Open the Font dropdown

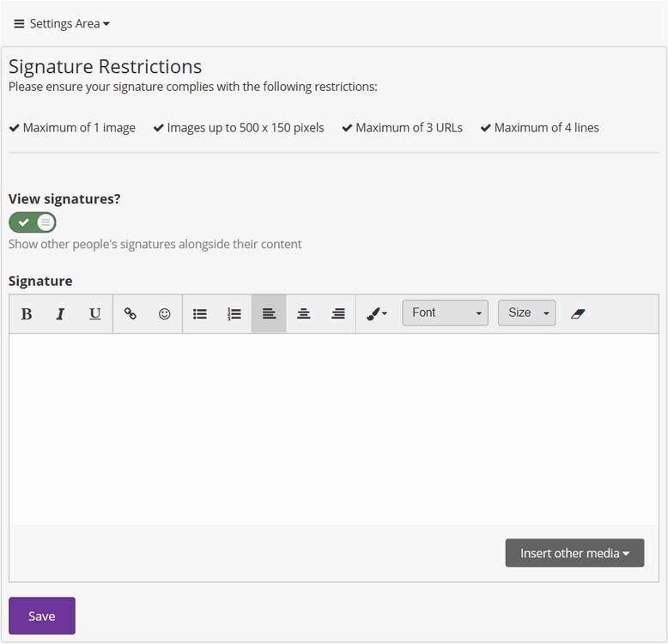445,313
